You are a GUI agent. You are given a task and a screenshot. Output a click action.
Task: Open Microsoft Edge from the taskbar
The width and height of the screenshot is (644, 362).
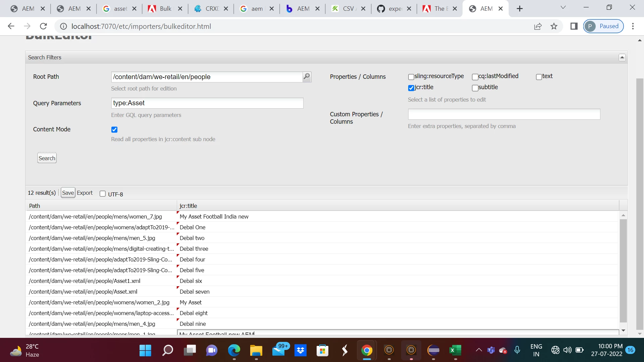click(x=234, y=351)
